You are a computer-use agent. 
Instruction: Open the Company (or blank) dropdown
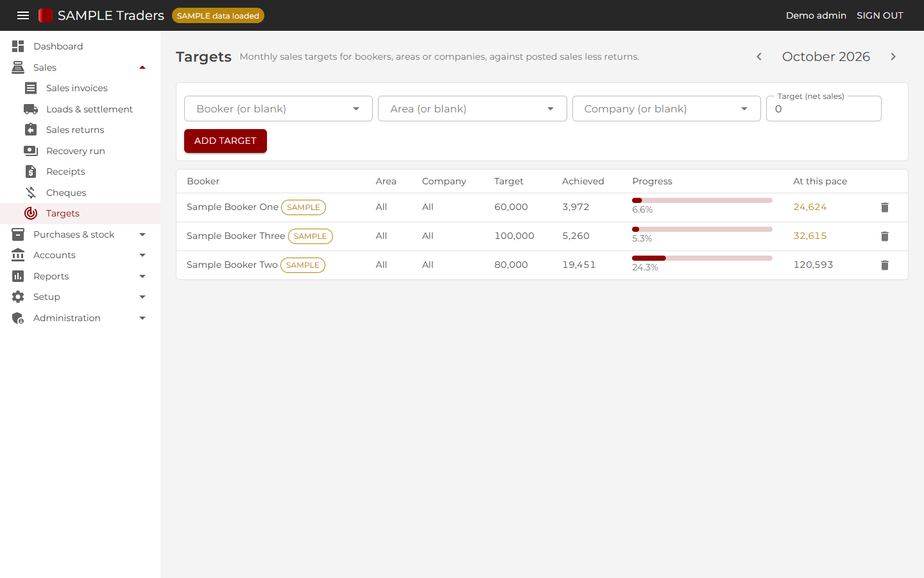coord(667,109)
